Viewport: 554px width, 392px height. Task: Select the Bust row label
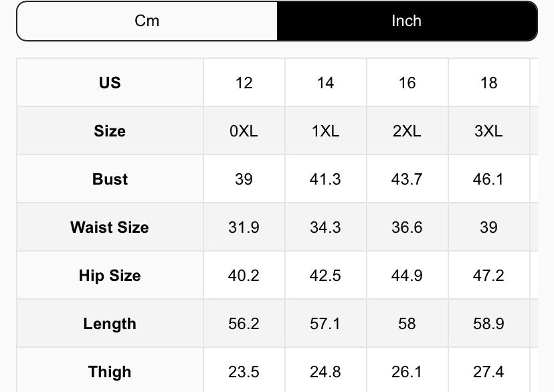tap(110, 179)
